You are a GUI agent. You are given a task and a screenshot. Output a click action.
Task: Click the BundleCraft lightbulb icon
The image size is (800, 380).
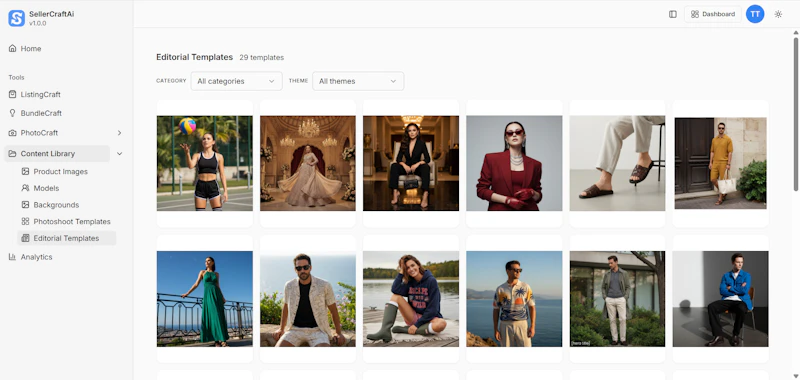12,113
